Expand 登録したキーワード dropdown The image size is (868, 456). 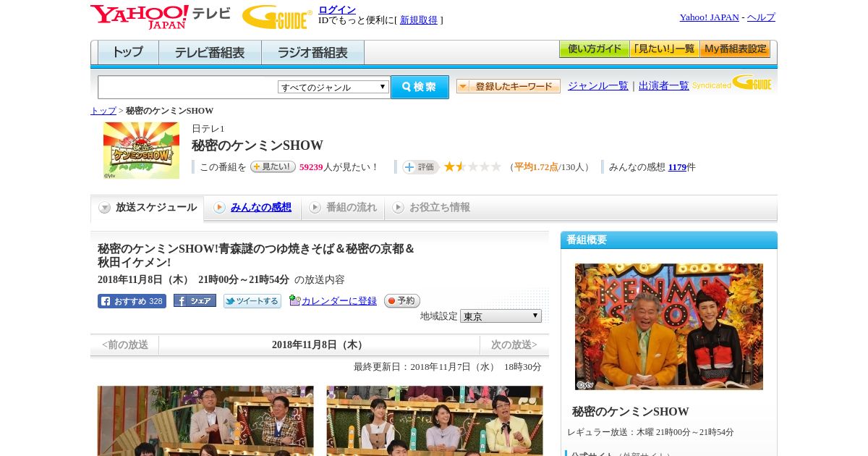[x=509, y=86]
